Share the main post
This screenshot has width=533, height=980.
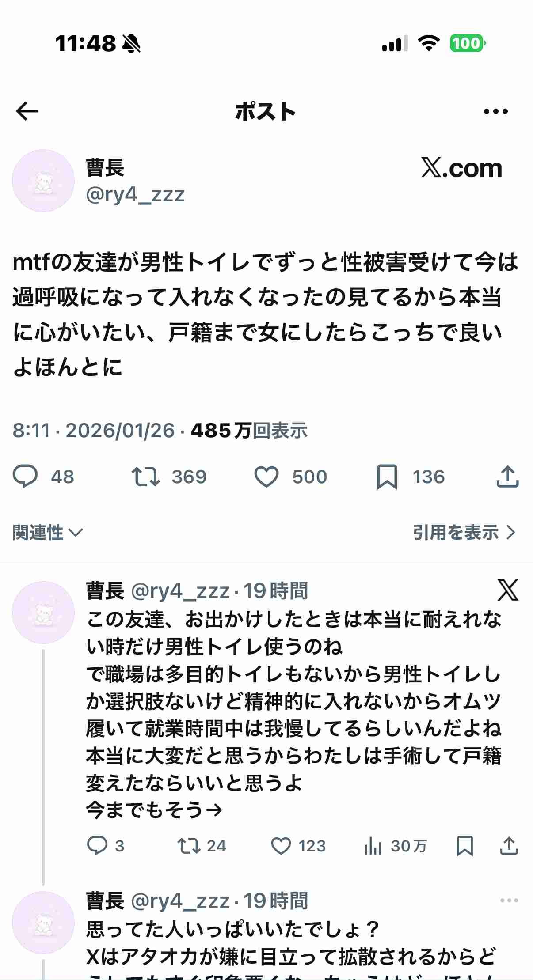(506, 476)
